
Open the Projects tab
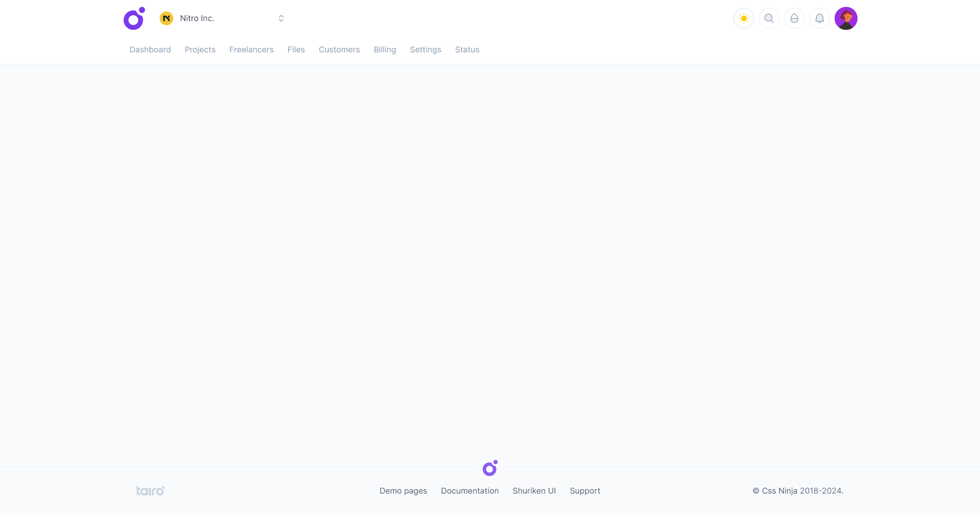coord(200,50)
